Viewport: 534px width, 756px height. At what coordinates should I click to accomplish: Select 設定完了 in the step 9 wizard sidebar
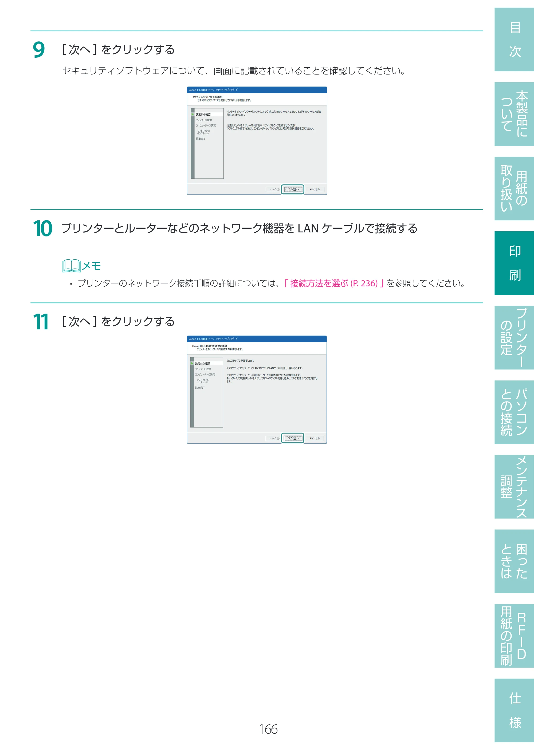201,139
